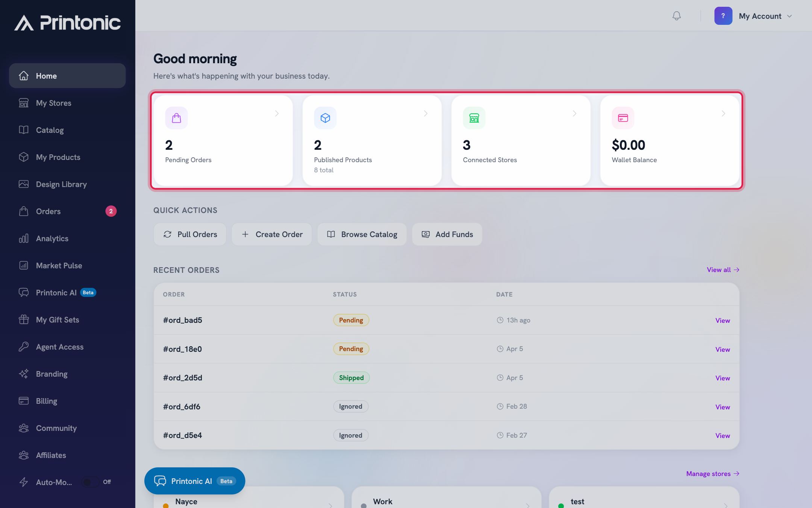Screen dimensions: 812x508
Task: Click the Add Funds button
Action: [x=447, y=234]
